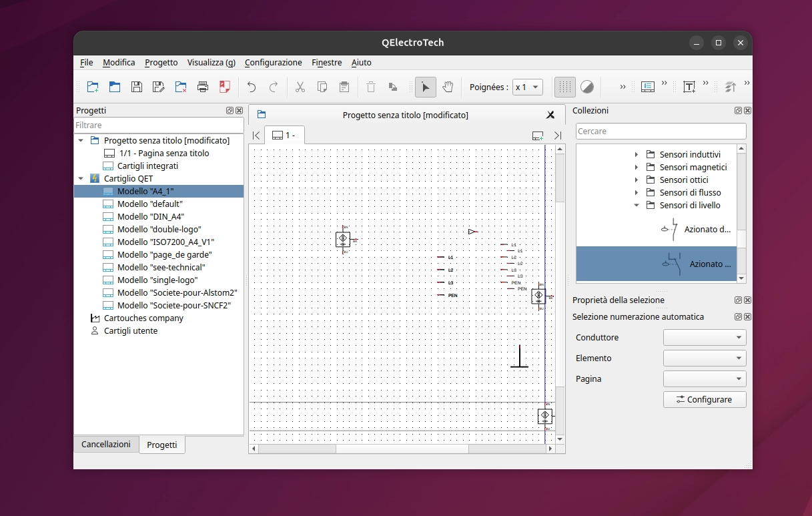
Task: Click the Cercare search field
Action: [x=661, y=131]
